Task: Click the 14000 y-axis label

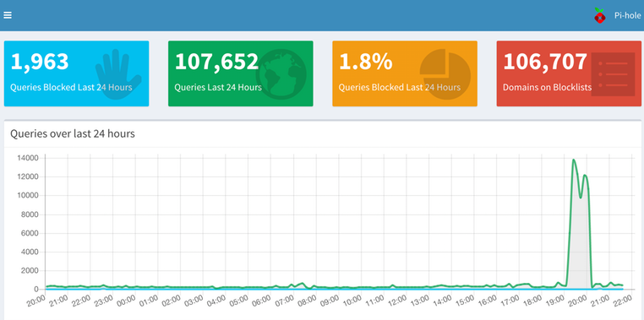Action: pos(28,158)
